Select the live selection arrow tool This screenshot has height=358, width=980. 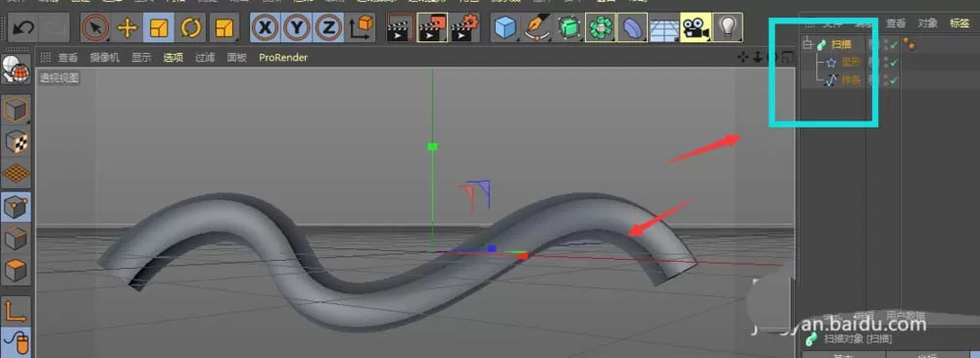pyautogui.click(x=96, y=27)
